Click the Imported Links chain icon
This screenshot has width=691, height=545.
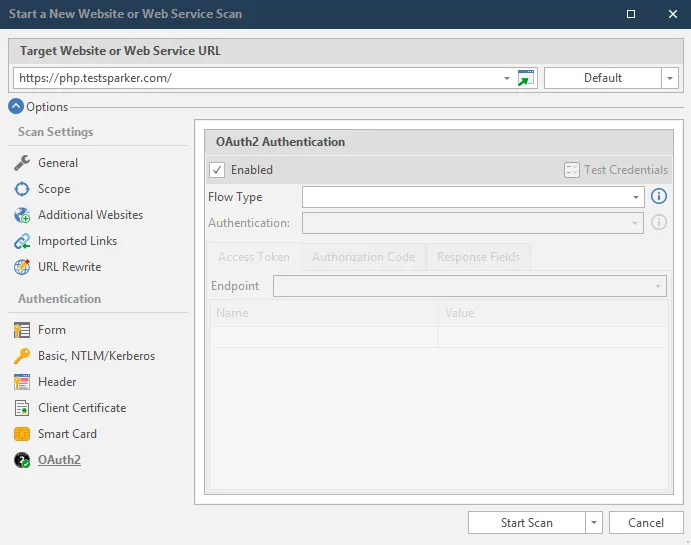(22, 241)
